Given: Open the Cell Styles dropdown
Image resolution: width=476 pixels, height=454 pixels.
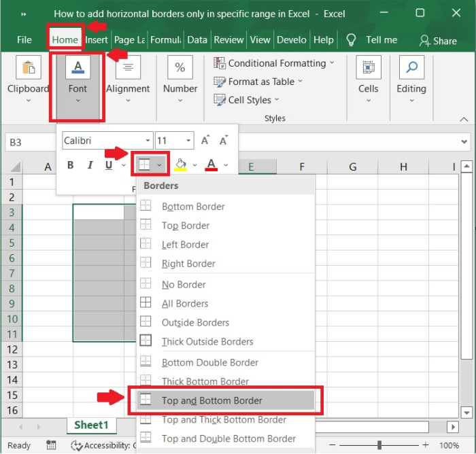Looking at the screenshot, I should [246, 100].
